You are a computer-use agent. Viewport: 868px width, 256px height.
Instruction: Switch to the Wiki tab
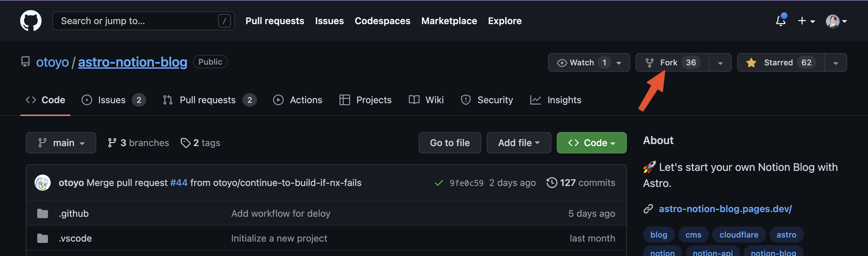click(426, 100)
